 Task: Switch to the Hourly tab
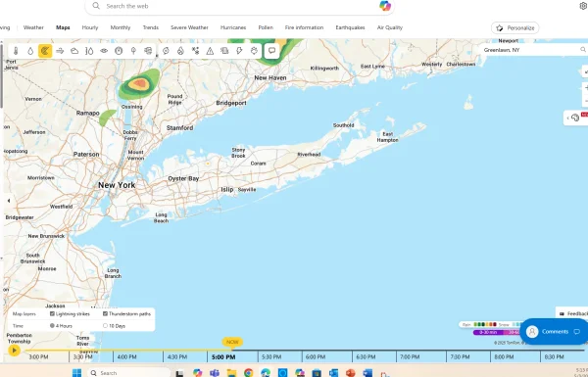coord(90,27)
